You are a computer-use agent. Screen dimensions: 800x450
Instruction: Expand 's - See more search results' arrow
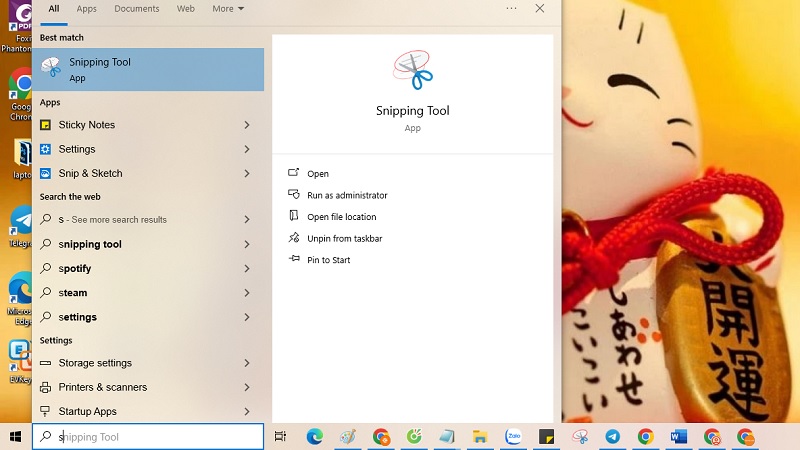pyautogui.click(x=247, y=219)
